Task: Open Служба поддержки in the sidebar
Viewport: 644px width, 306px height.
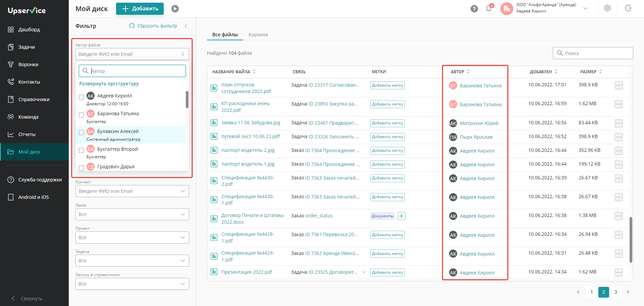Action: click(34, 180)
